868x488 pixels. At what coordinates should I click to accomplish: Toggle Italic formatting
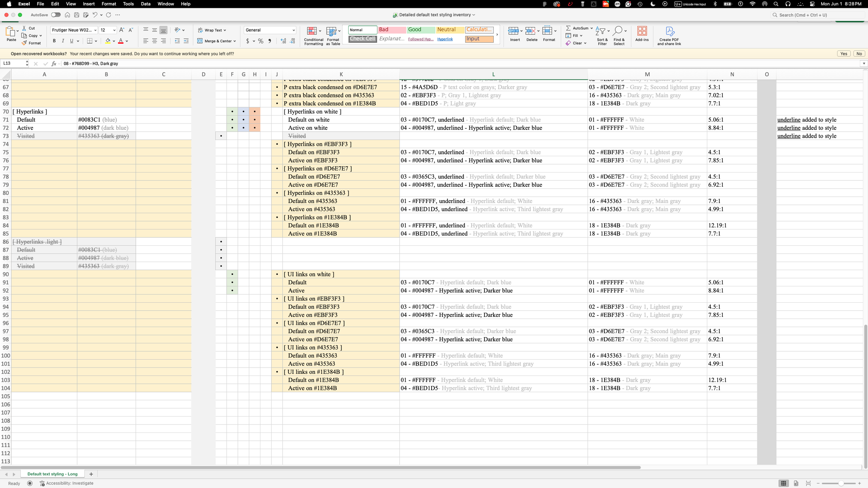click(x=63, y=41)
